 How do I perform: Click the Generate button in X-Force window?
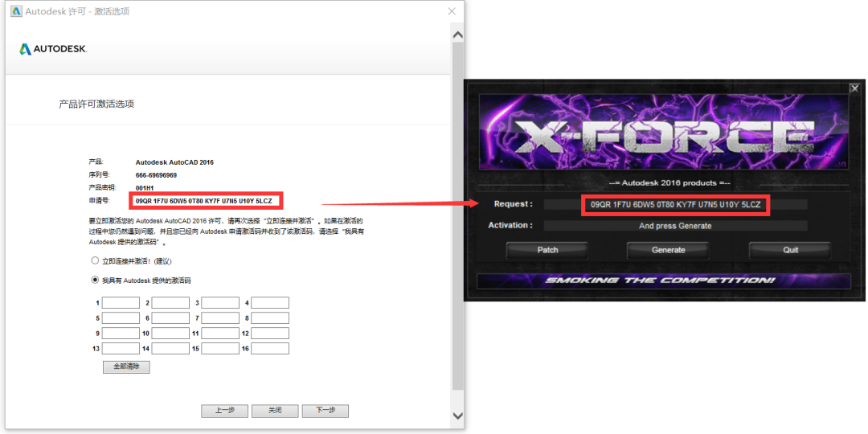(668, 250)
